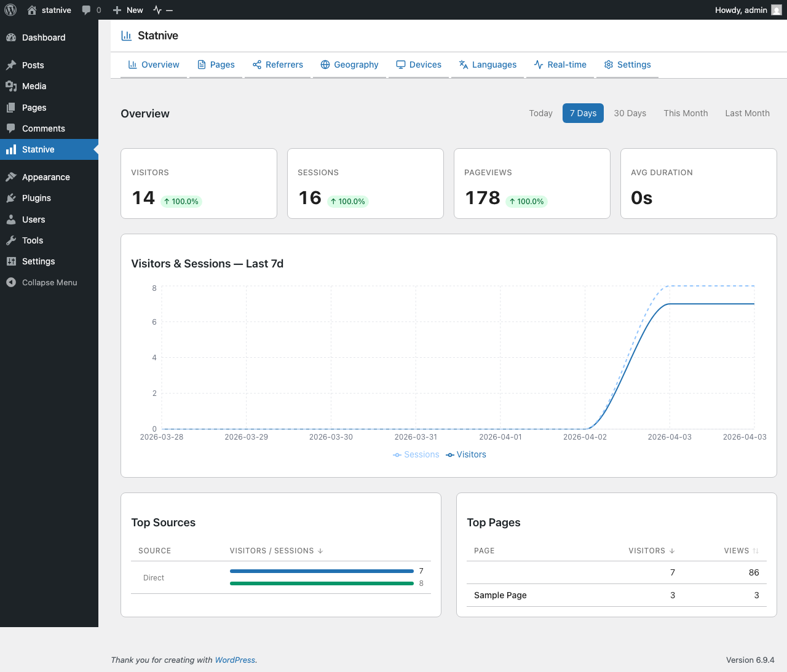
Task: Click the Real-time pulse icon
Action: coord(537,65)
